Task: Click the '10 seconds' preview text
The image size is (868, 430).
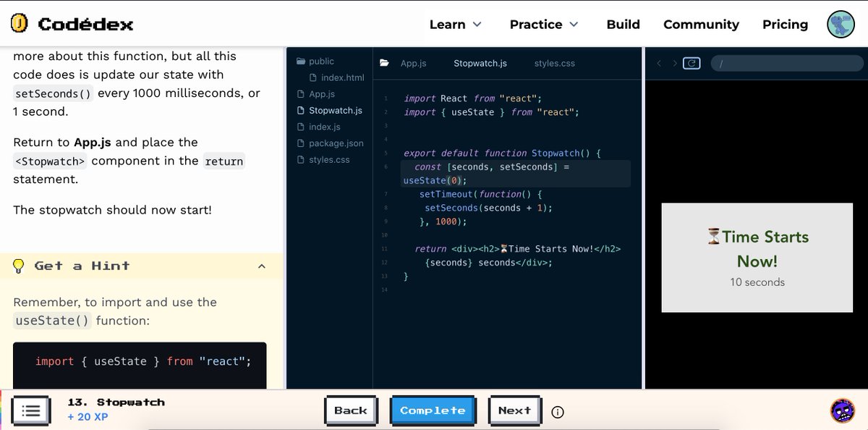Action: click(x=757, y=282)
